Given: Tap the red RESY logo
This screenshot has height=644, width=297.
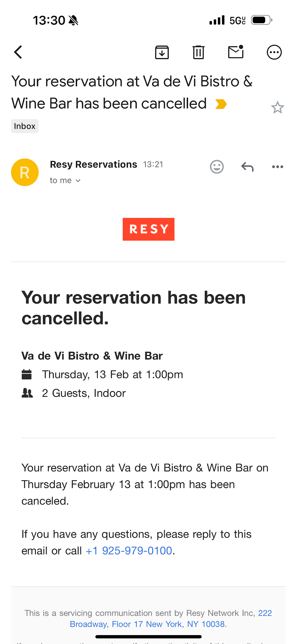Looking at the screenshot, I should [148, 229].
